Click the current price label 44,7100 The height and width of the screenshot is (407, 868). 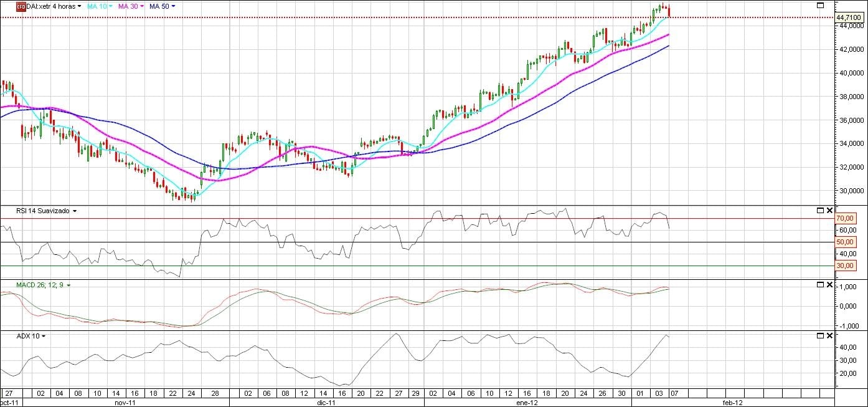click(x=849, y=17)
